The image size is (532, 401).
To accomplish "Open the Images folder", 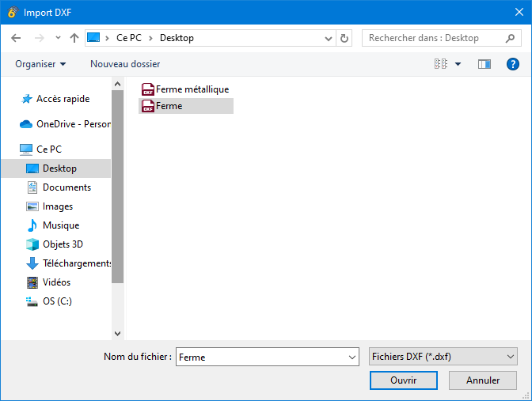I will click(58, 206).
